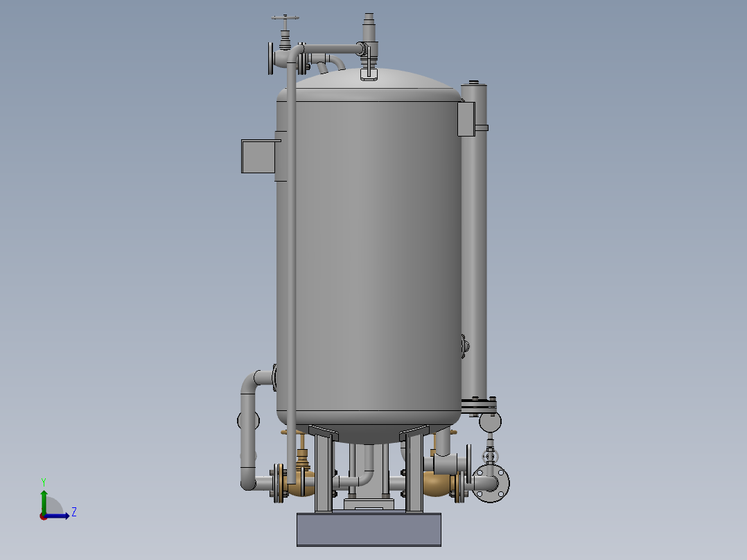Image resolution: width=747 pixels, height=560 pixels.
Task: Click the green Y axis of the triad
Action: pos(44,499)
